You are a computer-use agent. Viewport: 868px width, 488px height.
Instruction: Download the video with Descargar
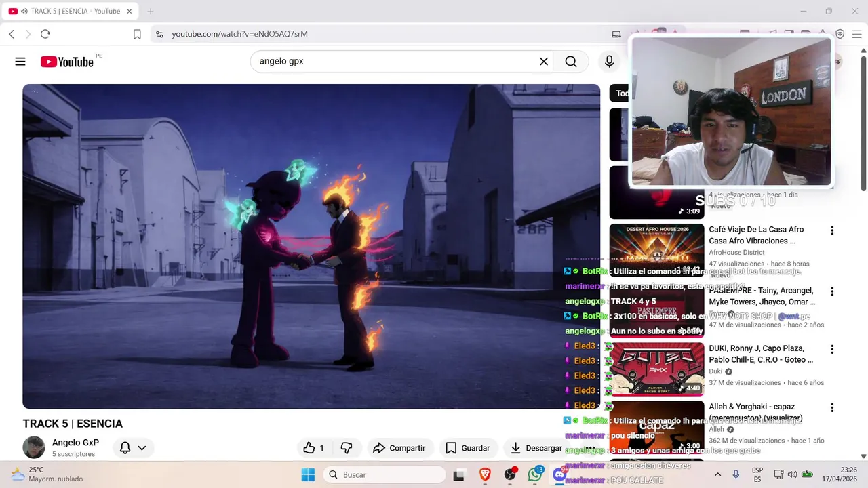pyautogui.click(x=536, y=448)
